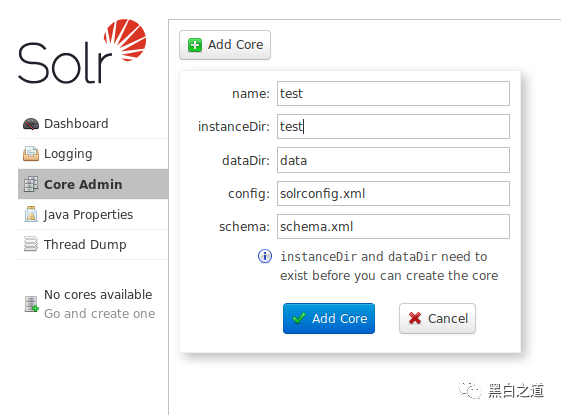Screen dimensions: 561x415
Task: Click the Solr logo
Action: (82, 51)
